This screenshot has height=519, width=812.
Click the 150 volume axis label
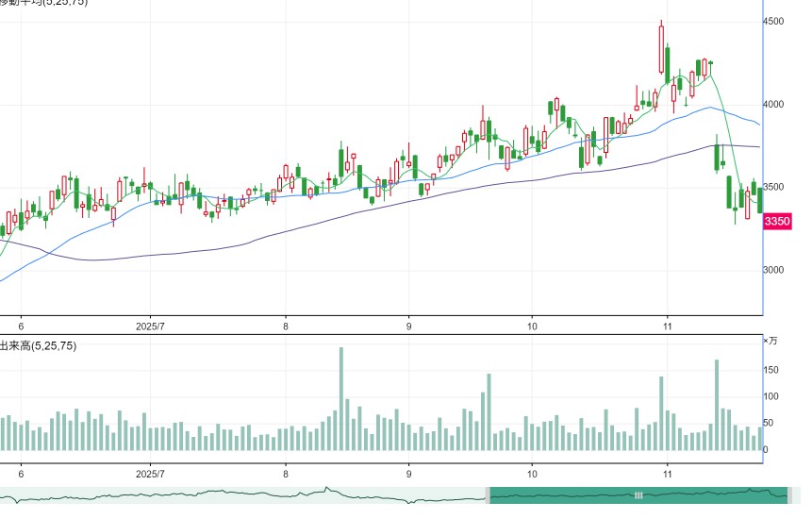771,370
